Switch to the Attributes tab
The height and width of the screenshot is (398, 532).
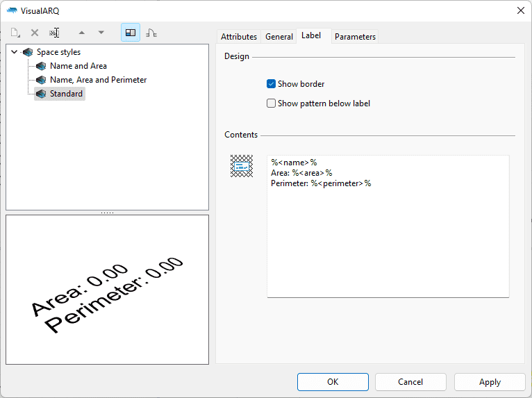238,37
